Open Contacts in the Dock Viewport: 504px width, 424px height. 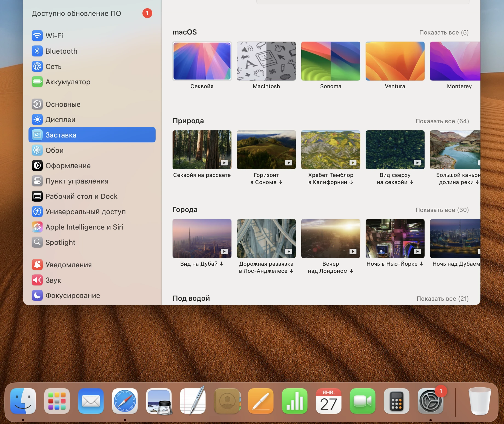click(x=227, y=401)
